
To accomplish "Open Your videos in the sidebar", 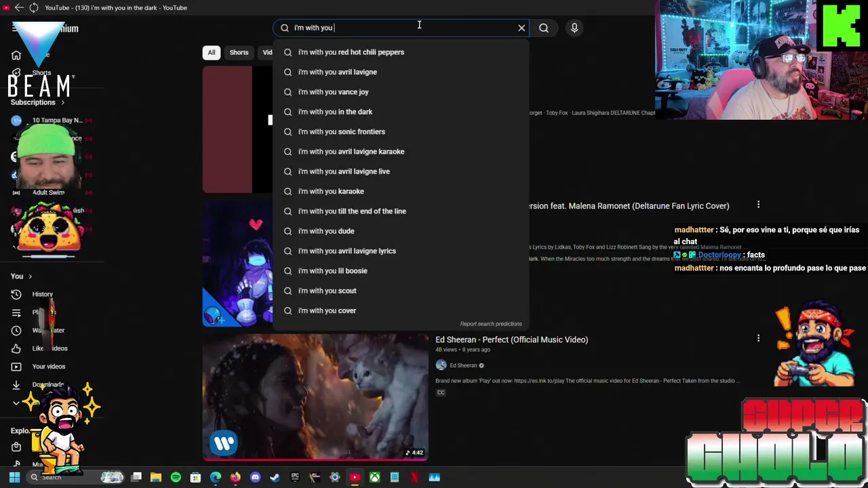I will pos(49,367).
